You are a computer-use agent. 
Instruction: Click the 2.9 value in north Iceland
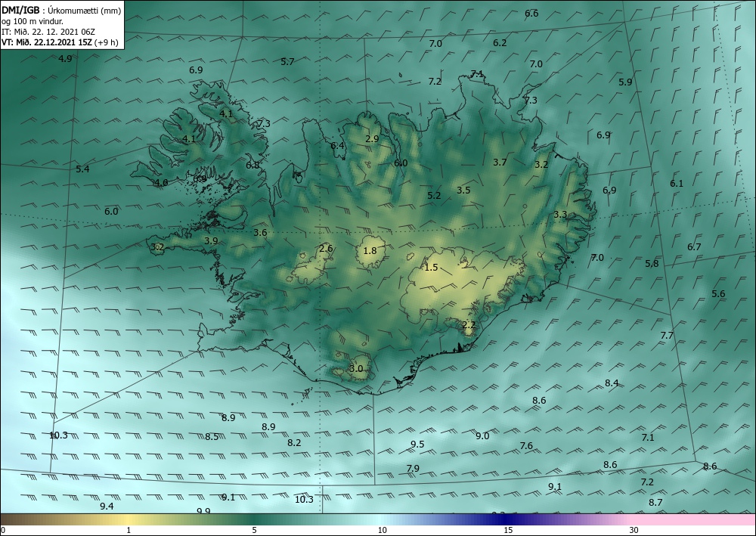tap(372, 139)
